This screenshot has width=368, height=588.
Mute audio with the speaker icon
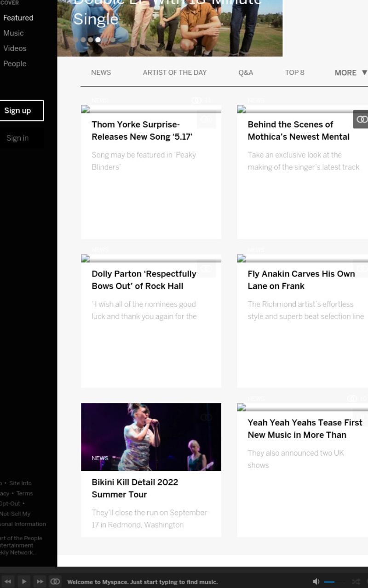click(316, 582)
